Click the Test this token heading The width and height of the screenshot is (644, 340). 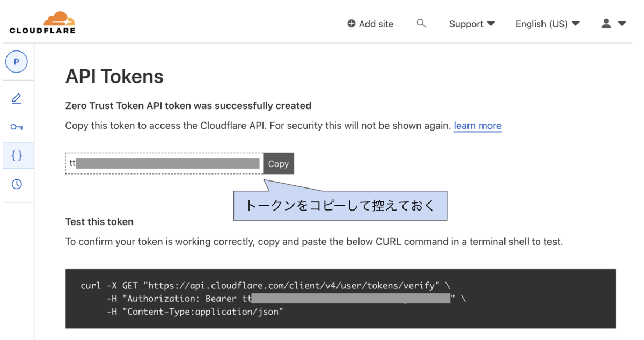coord(99,222)
